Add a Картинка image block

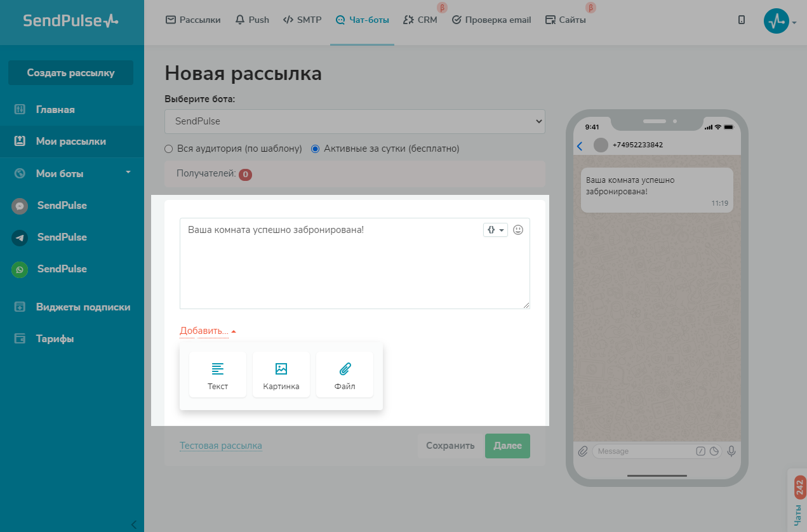[281, 375]
